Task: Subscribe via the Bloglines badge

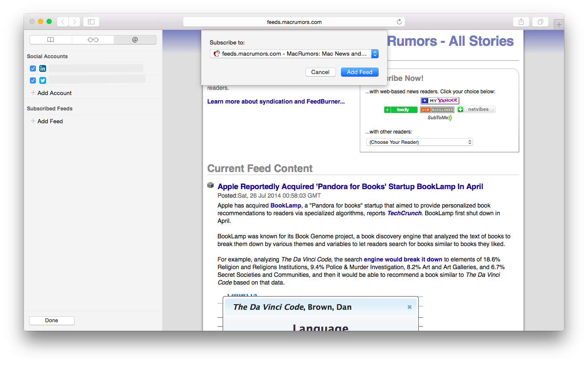Action: 437,110
